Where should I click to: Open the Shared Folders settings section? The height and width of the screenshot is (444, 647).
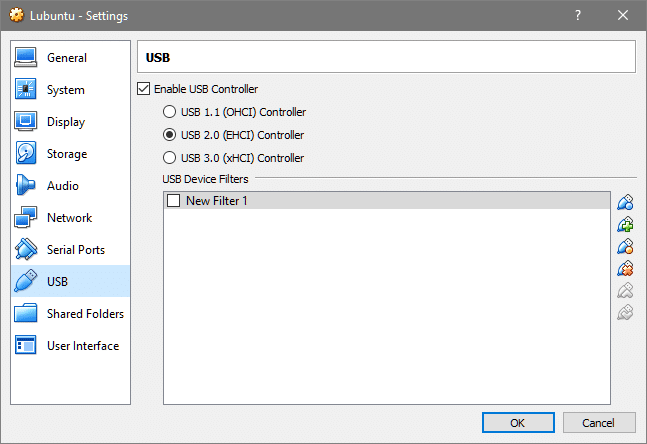pos(70,314)
